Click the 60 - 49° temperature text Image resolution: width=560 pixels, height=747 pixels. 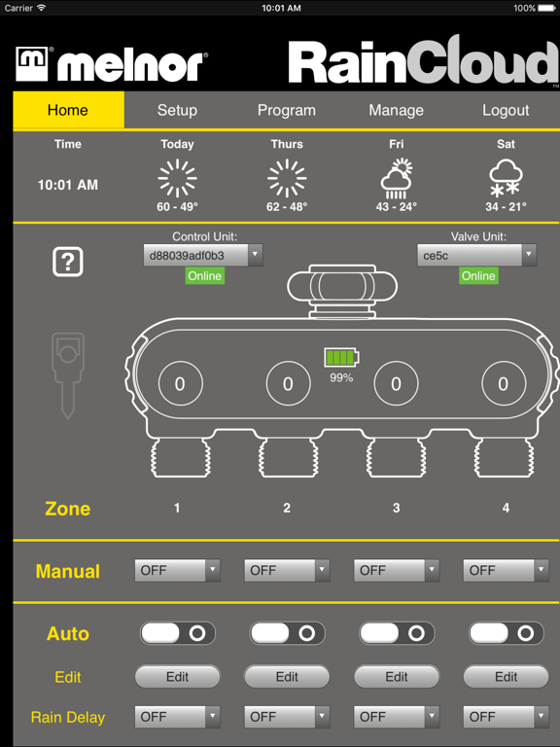177,207
